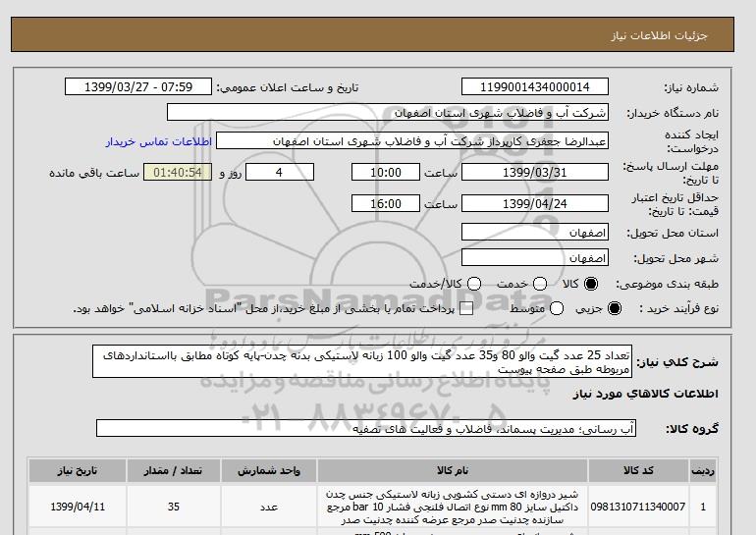Click the buyer organization name field
The width and height of the screenshot is (756, 535).
point(388,112)
